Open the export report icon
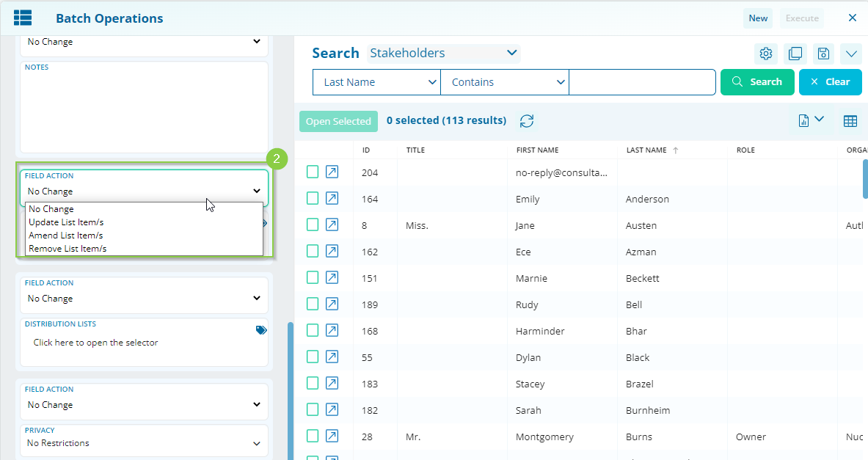This screenshot has height=460, width=868. click(x=805, y=120)
